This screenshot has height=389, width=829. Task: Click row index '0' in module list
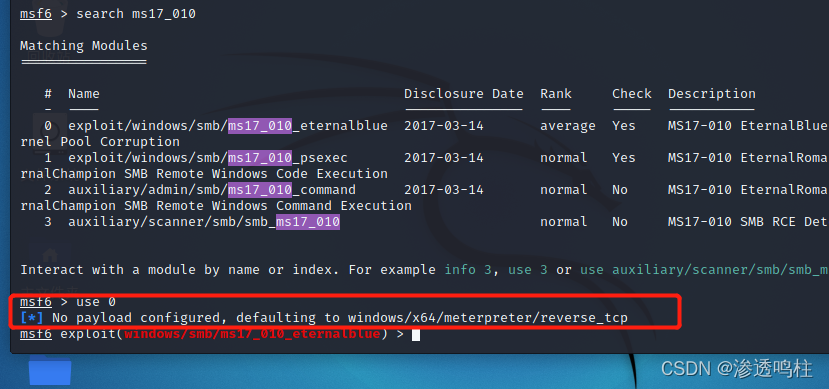[48, 126]
